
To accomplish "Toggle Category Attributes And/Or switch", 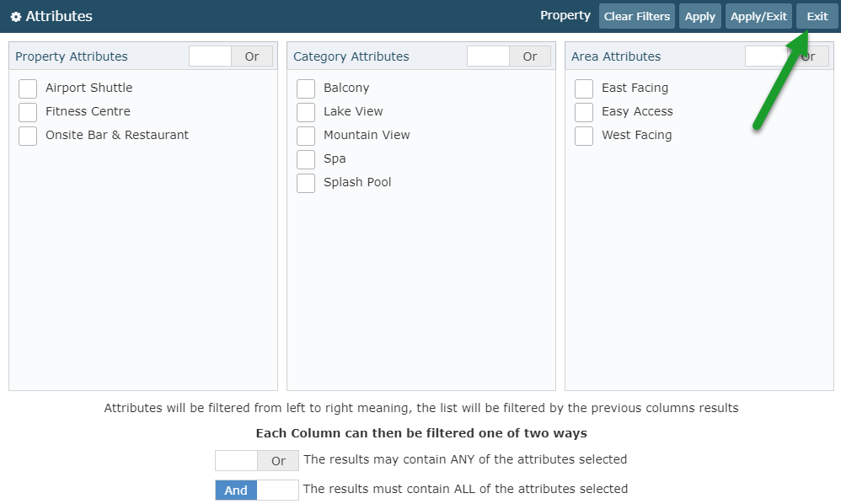I will click(508, 56).
